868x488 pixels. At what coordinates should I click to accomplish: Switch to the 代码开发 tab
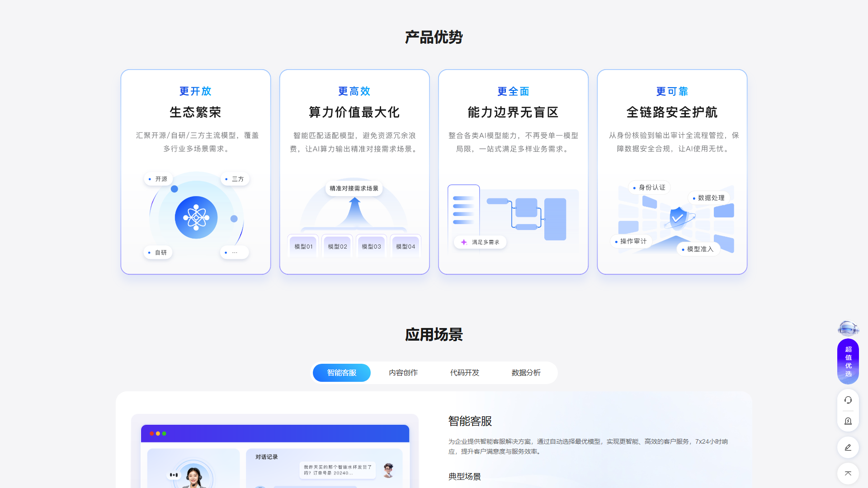coord(465,373)
